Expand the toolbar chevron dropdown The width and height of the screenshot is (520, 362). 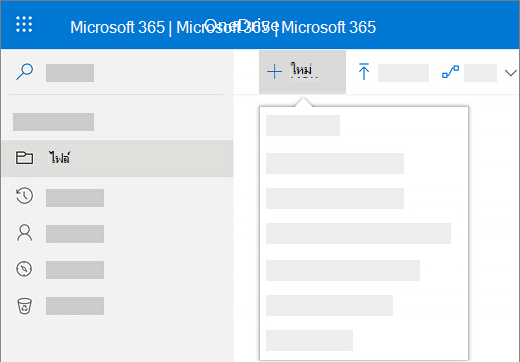pyautogui.click(x=511, y=73)
